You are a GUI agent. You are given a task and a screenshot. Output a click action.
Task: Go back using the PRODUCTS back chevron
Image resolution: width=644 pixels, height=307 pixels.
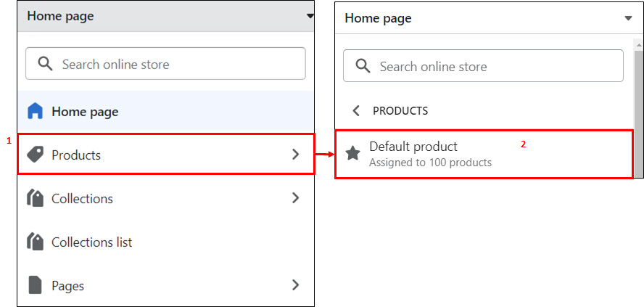coord(356,110)
